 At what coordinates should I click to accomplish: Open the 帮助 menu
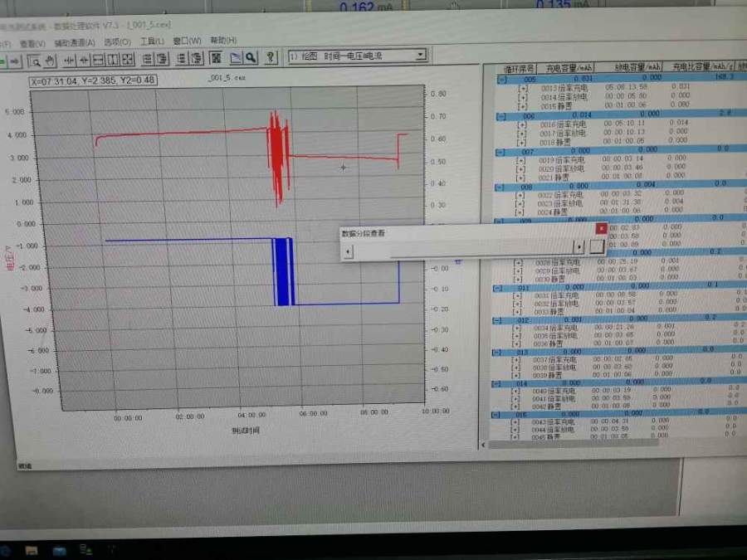pos(223,40)
